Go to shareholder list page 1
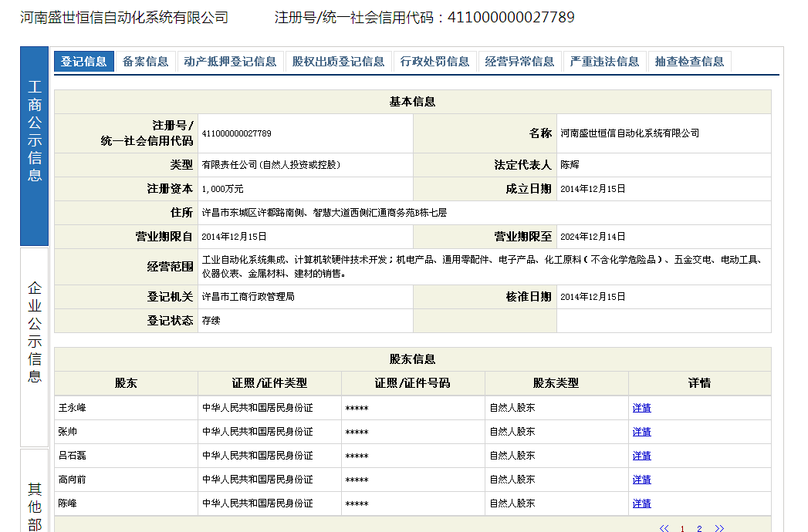Screen dimensions: 808x532 [682, 528]
